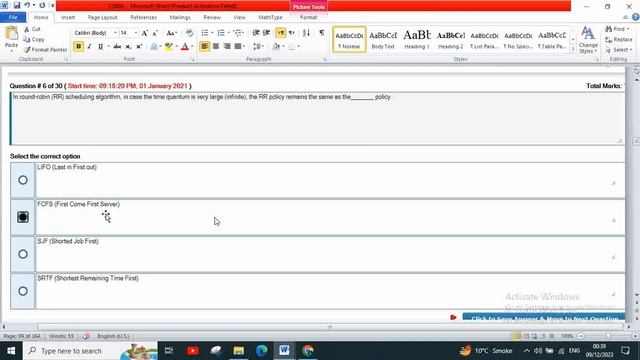Image resolution: width=640 pixels, height=360 pixels.
Task: Open the Font dialog launcher
Action: (x=193, y=60)
